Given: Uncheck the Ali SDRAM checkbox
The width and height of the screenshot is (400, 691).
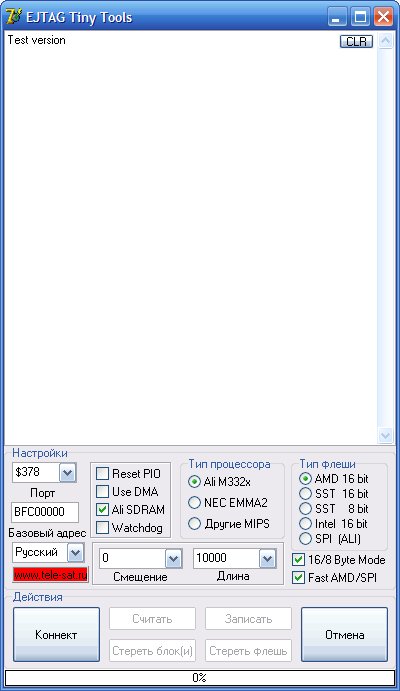Looking at the screenshot, I should (x=102, y=509).
